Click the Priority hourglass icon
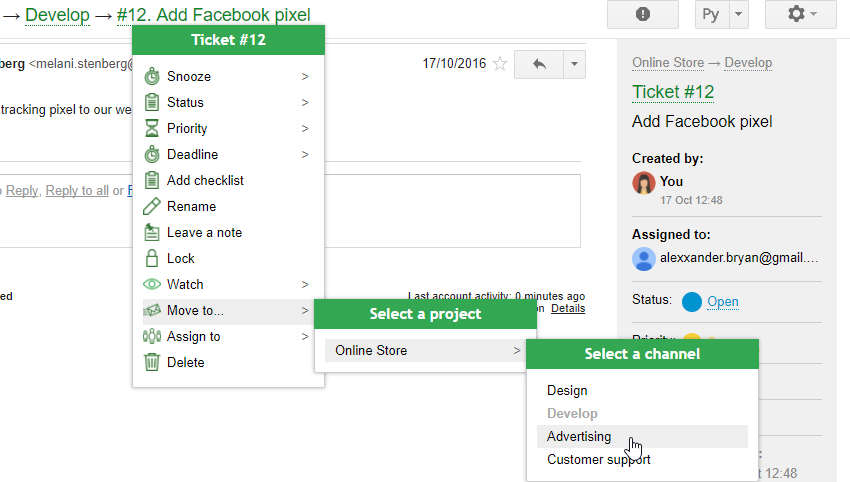The image size is (850, 482). point(152,128)
